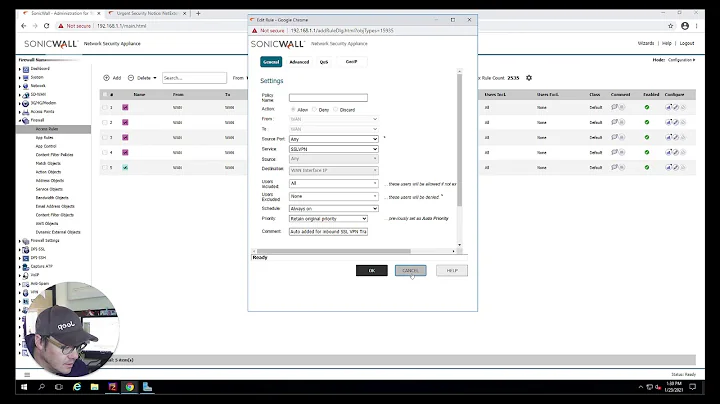The image size is (720, 404).
Task: Tick the checkbox for rule 1
Action: [x=105, y=107]
